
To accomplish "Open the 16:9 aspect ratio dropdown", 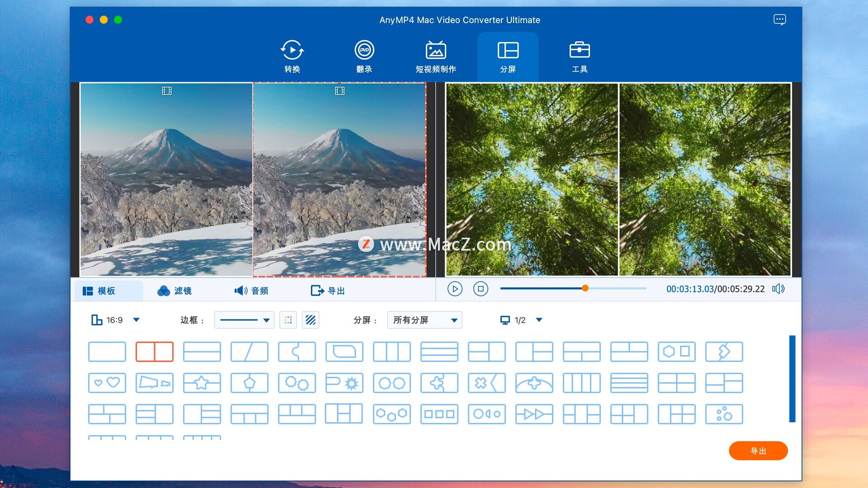I will (x=115, y=320).
